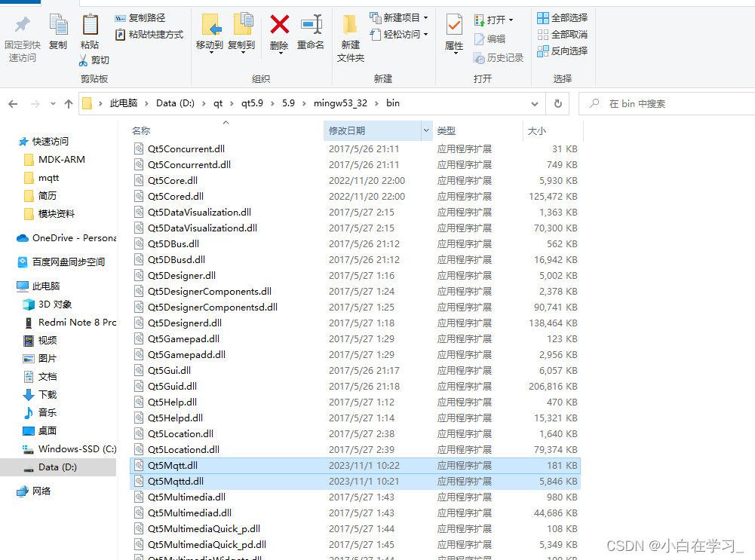Click Invert Selection (反向选择) button
755x560 pixels.
pos(563,51)
